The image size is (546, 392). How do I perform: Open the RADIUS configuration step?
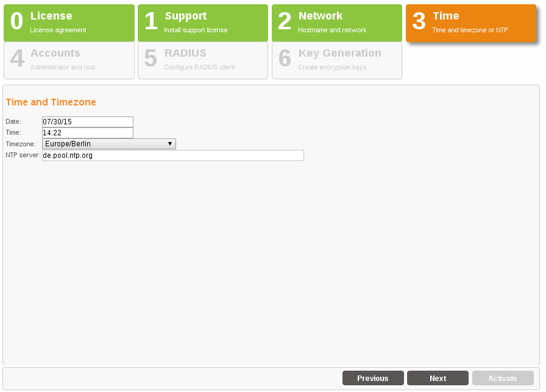tap(202, 60)
